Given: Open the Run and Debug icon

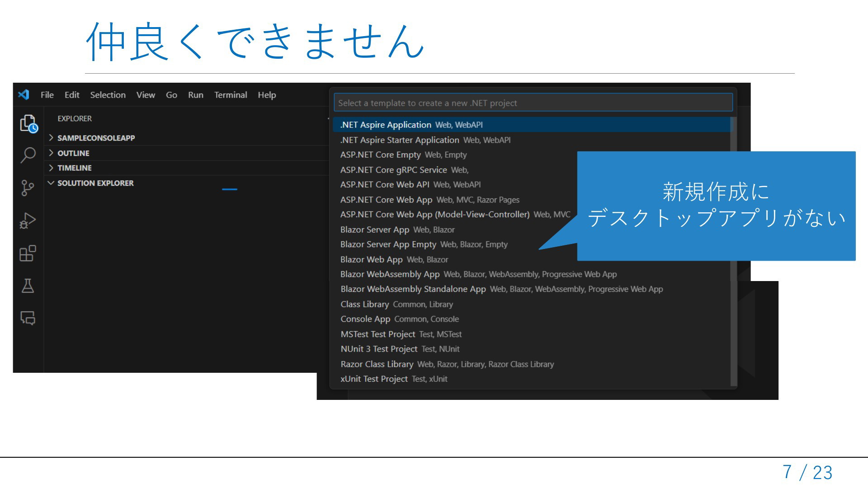Looking at the screenshot, I should point(28,221).
